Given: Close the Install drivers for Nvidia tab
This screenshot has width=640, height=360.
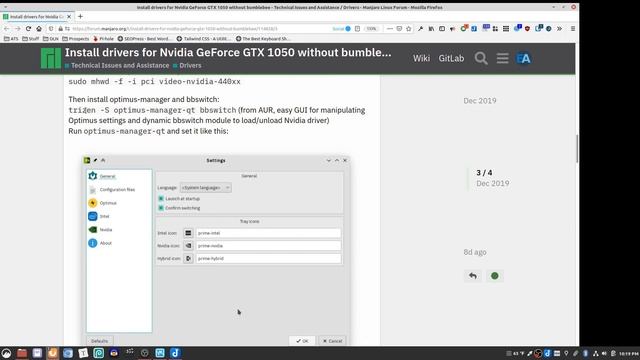Looking at the screenshot, I should click(69, 16).
